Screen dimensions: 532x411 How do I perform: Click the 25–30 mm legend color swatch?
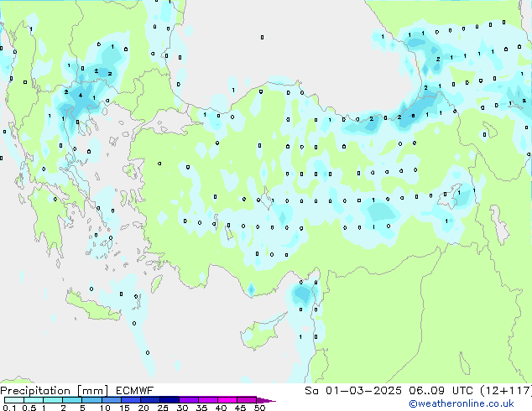coord(170,400)
